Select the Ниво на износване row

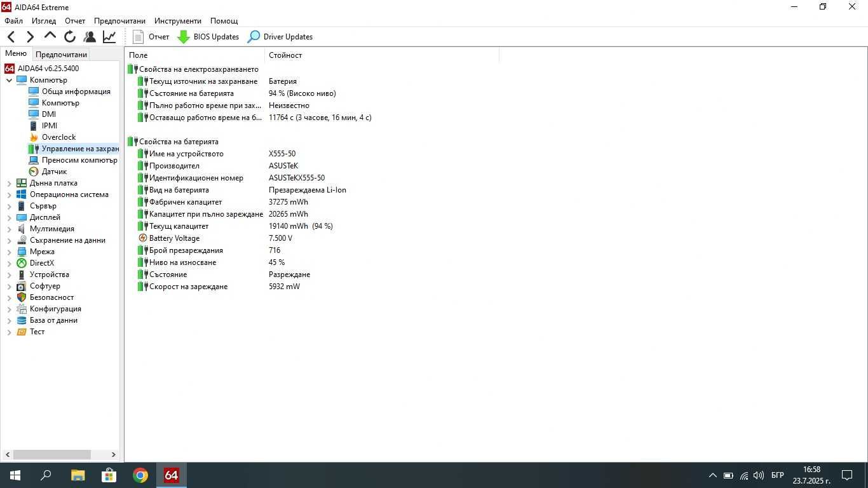point(211,262)
